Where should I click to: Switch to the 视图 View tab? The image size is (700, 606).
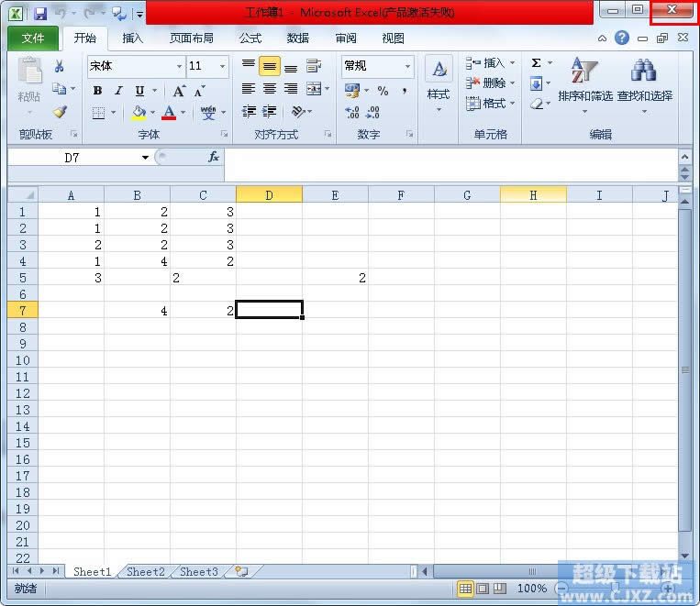393,39
